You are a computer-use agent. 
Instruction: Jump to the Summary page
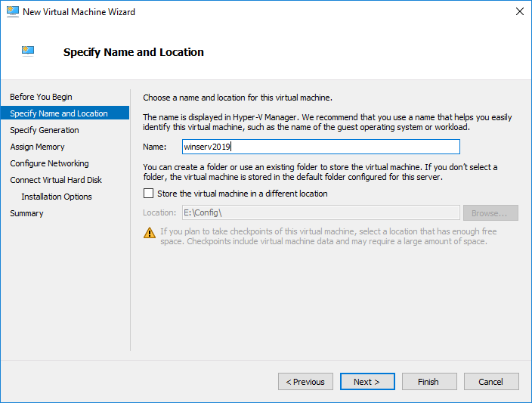click(x=26, y=213)
